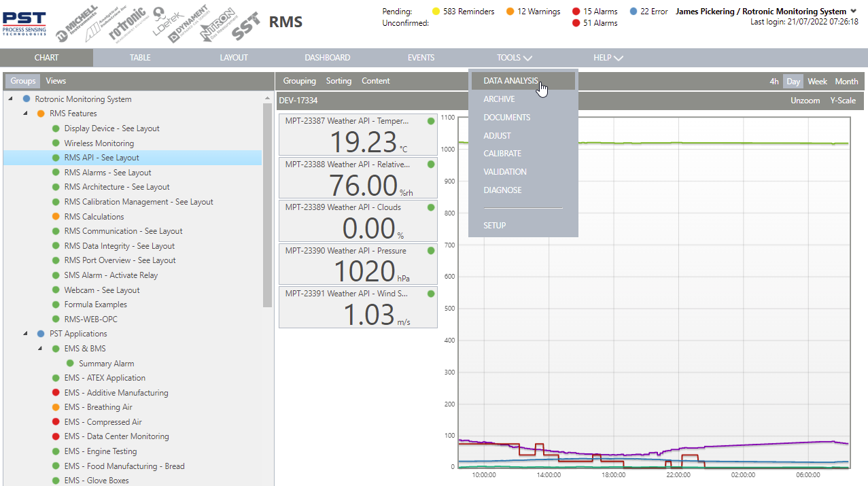Click the blue Error status dot
The image size is (868, 486).
click(x=633, y=12)
